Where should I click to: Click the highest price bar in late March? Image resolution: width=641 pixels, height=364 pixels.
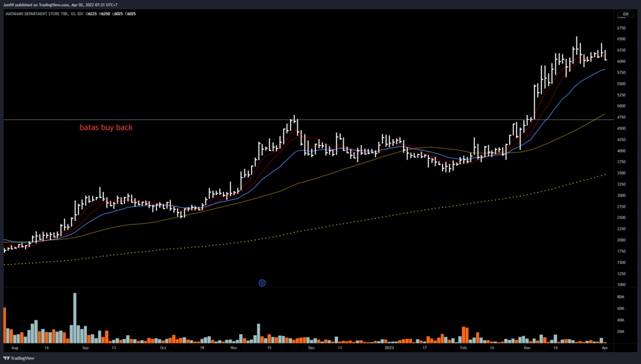tap(577, 44)
